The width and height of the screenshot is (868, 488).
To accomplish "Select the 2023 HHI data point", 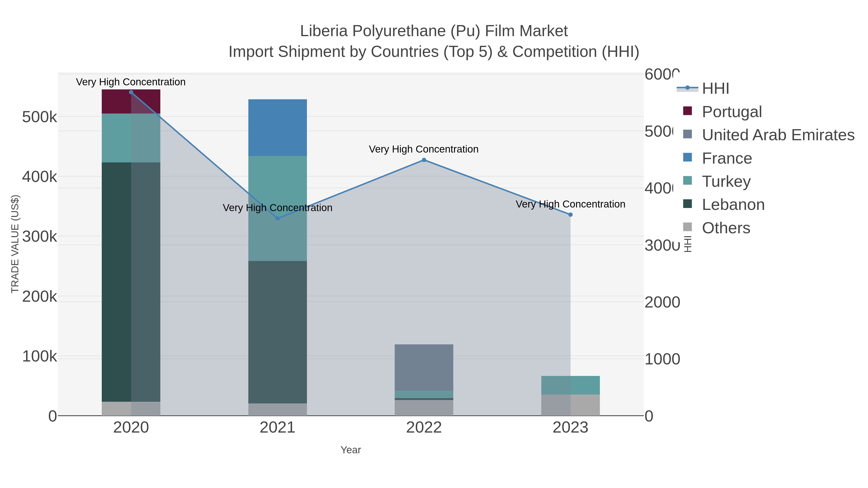I will [x=570, y=214].
